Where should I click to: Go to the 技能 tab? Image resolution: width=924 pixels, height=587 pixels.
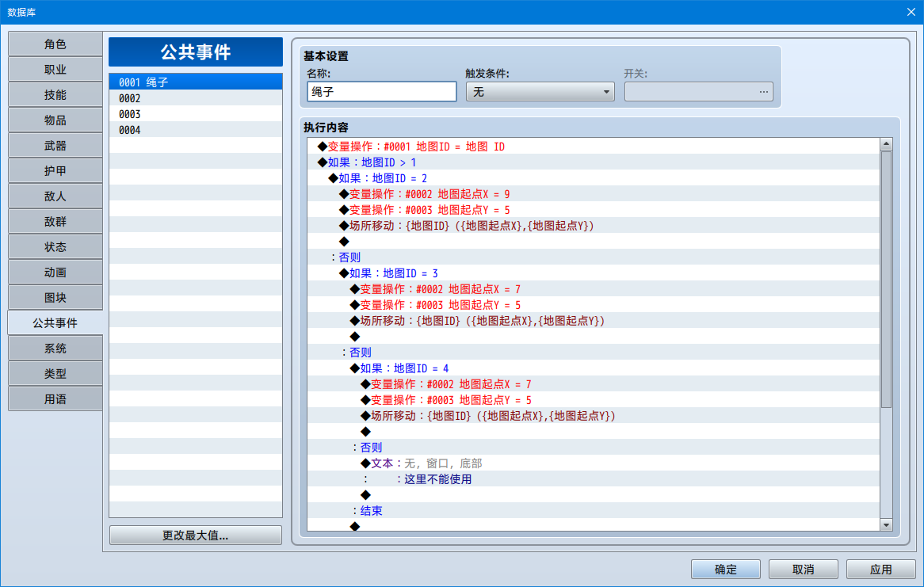55,95
